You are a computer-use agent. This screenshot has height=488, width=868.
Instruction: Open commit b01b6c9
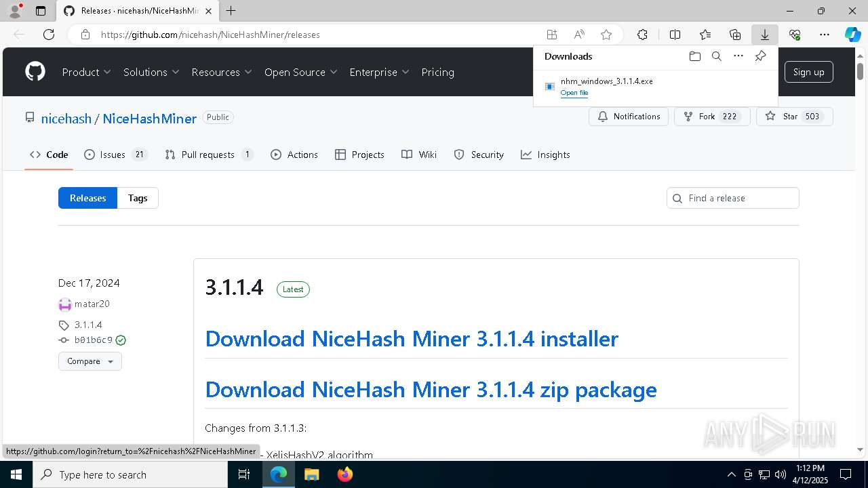[x=94, y=340]
